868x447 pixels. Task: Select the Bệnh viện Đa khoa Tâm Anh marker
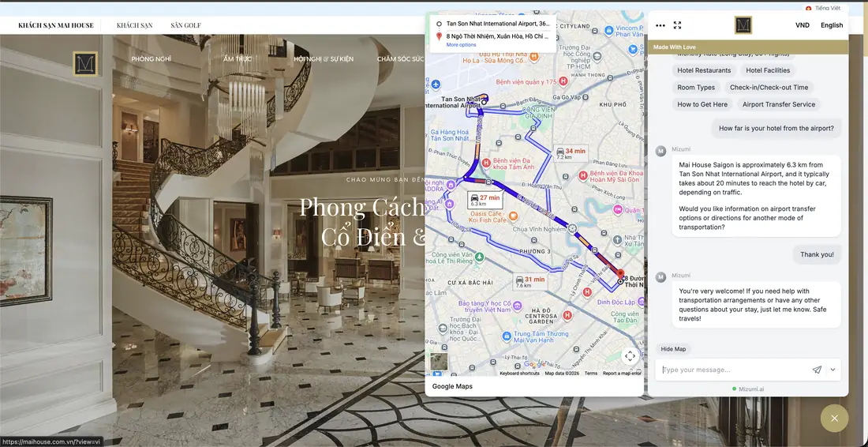[486, 162]
